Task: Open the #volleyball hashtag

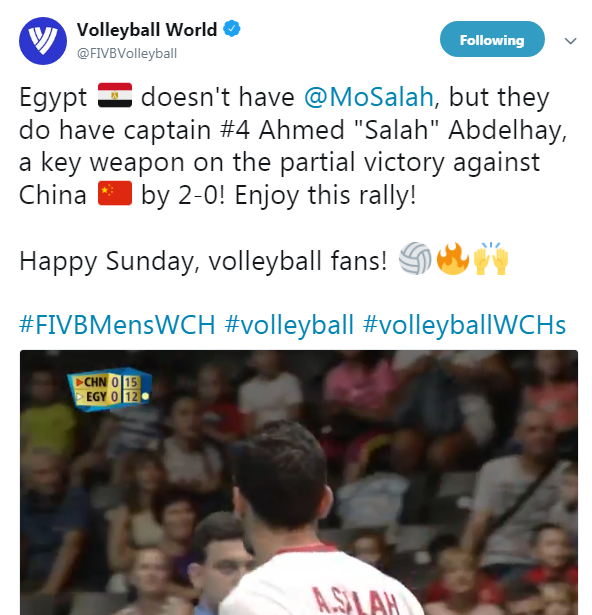Action: 289,325
